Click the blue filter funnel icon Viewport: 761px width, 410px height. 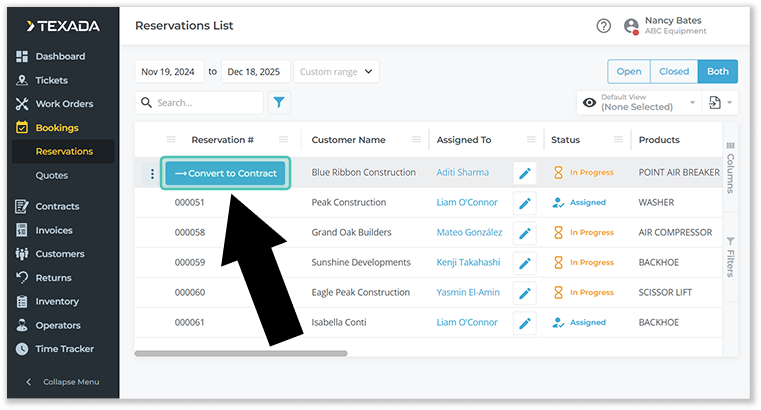click(279, 102)
